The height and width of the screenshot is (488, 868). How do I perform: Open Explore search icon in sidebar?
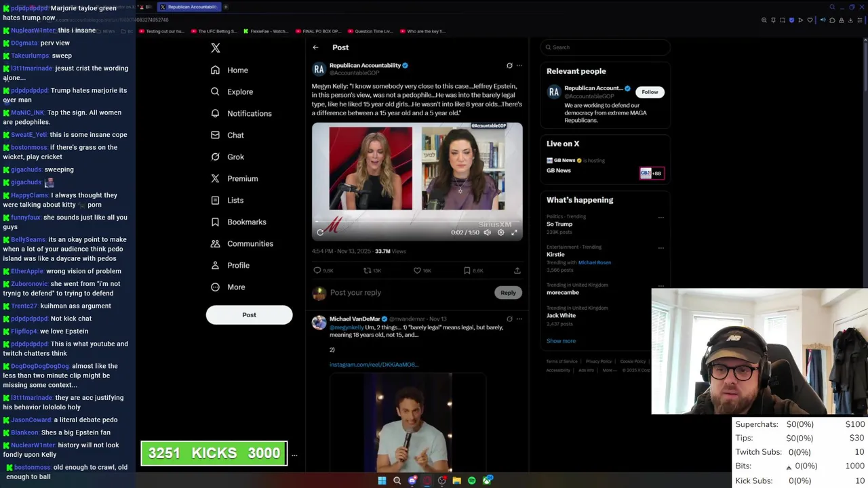(x=215, y=91)
